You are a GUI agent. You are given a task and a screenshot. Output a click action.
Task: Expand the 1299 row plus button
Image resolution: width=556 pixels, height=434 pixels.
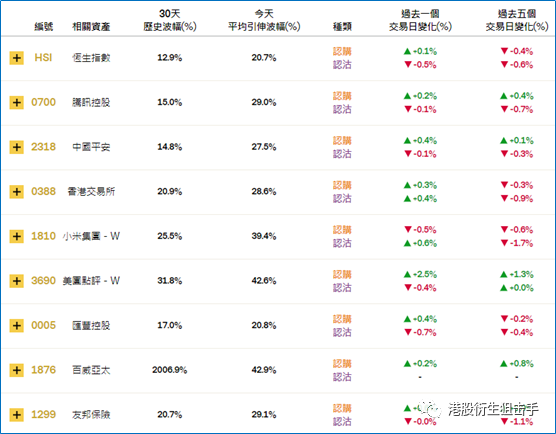click(x=17, y=415)
